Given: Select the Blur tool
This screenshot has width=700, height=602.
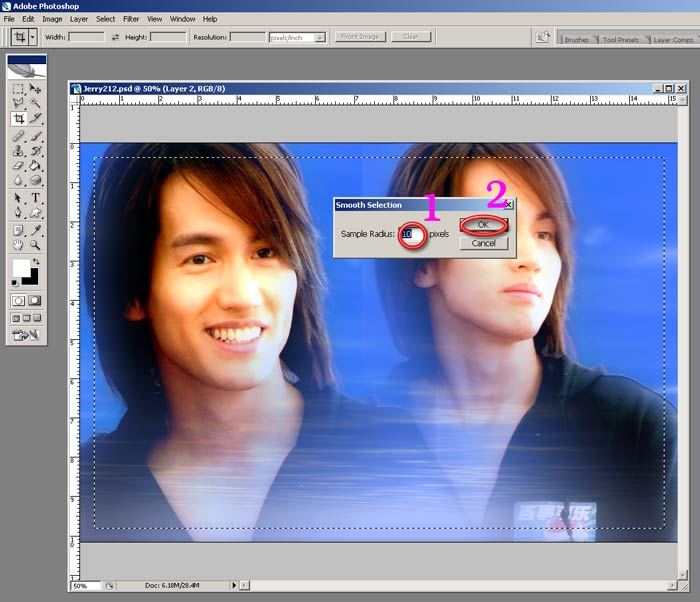Looking at the screenshot, I should point(18,180).
